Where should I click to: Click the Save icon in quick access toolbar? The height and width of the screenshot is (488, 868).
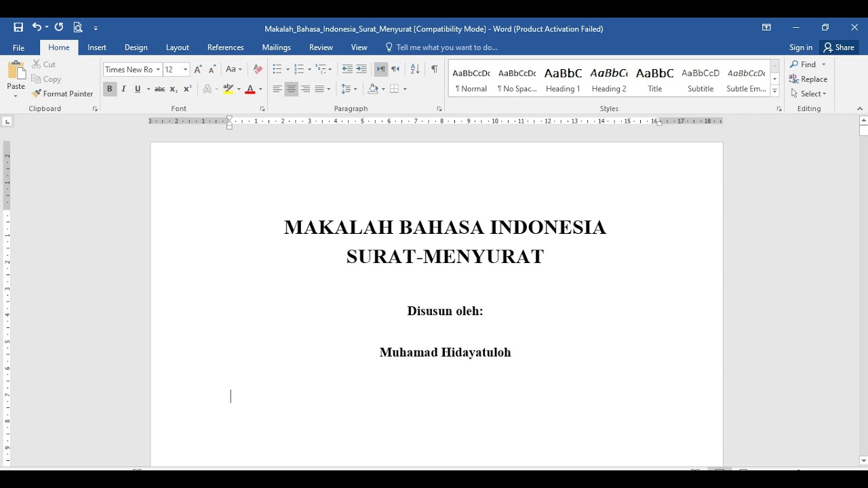click(18, 28)
